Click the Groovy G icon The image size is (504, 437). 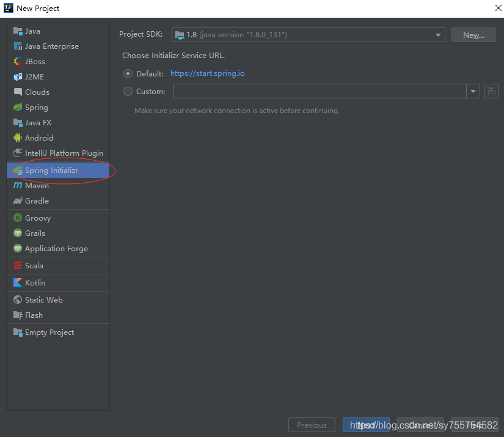(x=18, y=218)
